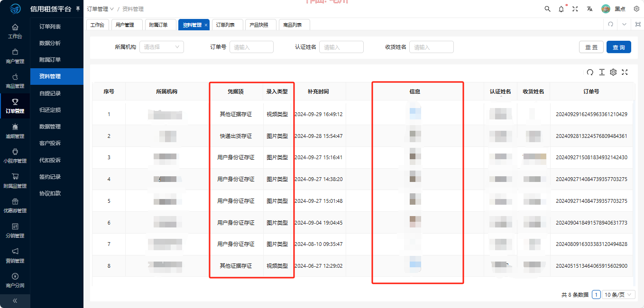Click the 补充时间 column header
Screen dimensions: 644x308
(x=318, y=91)
